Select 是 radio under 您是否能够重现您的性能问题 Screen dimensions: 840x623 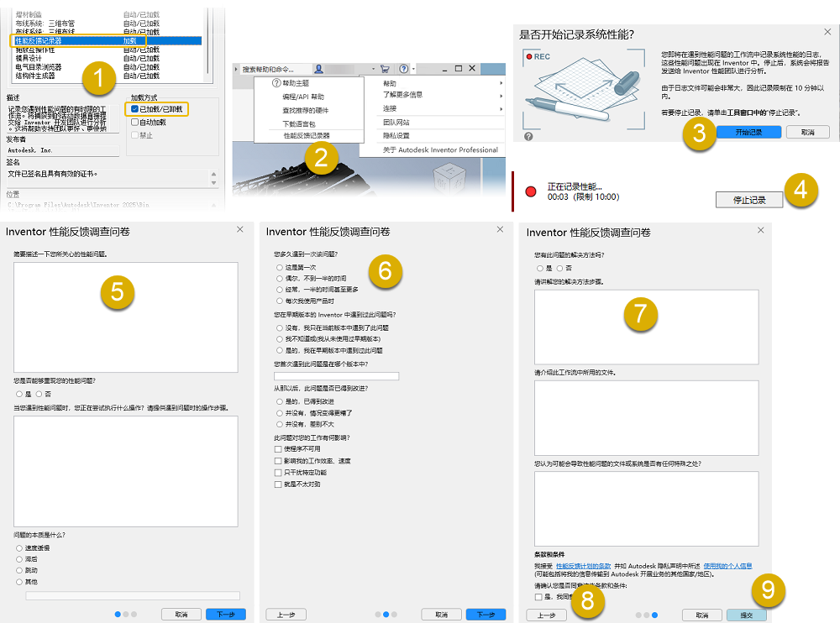[x=19, y=394]
